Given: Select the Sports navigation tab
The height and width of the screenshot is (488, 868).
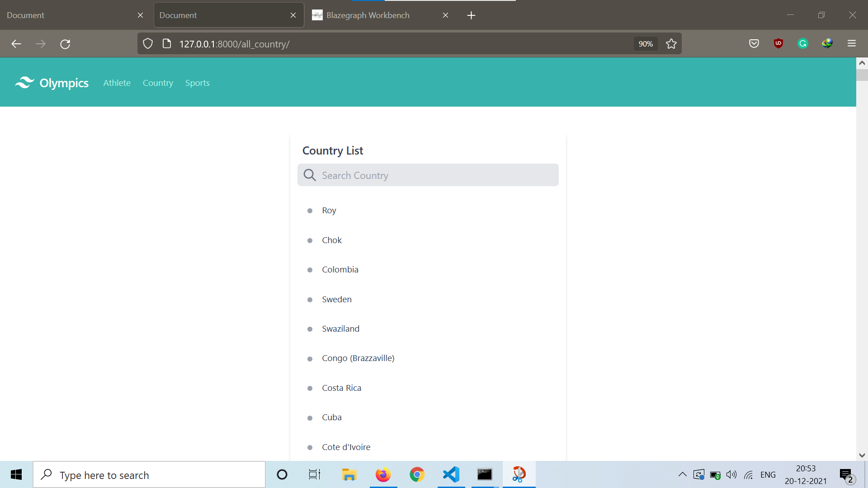Looking at the screenshot, I should point(197,83).
